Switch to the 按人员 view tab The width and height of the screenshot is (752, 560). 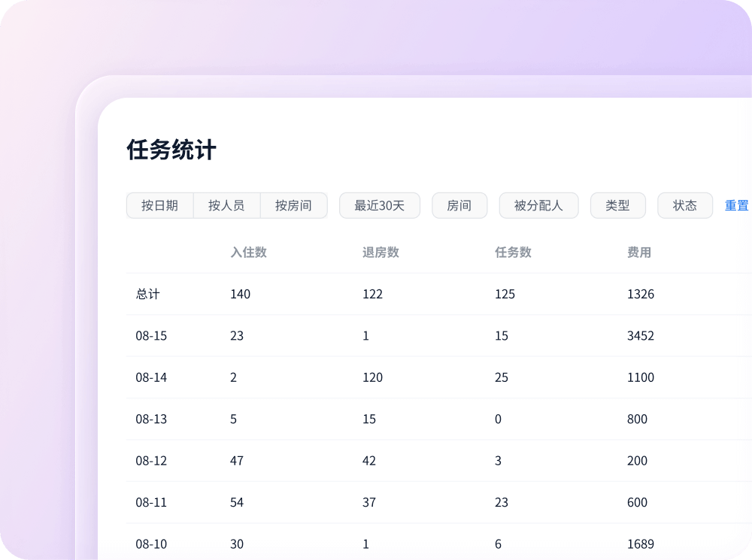click(226, 205)
